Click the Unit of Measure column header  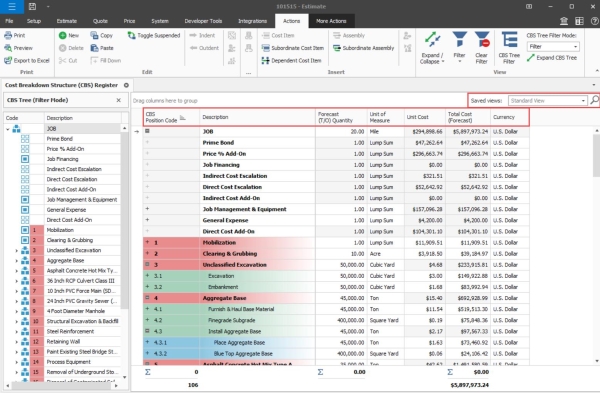click(385, 117)
